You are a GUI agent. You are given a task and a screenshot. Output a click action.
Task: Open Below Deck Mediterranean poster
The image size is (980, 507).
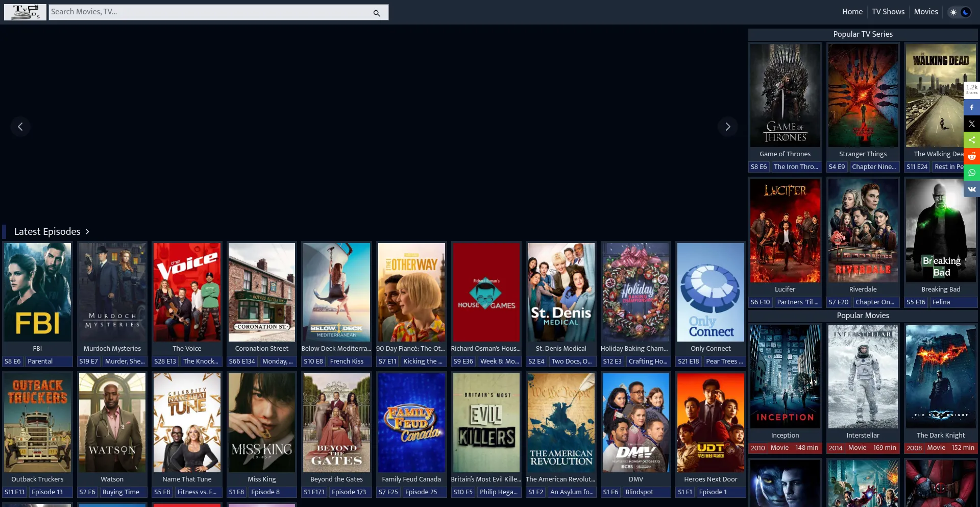(336, 292)
